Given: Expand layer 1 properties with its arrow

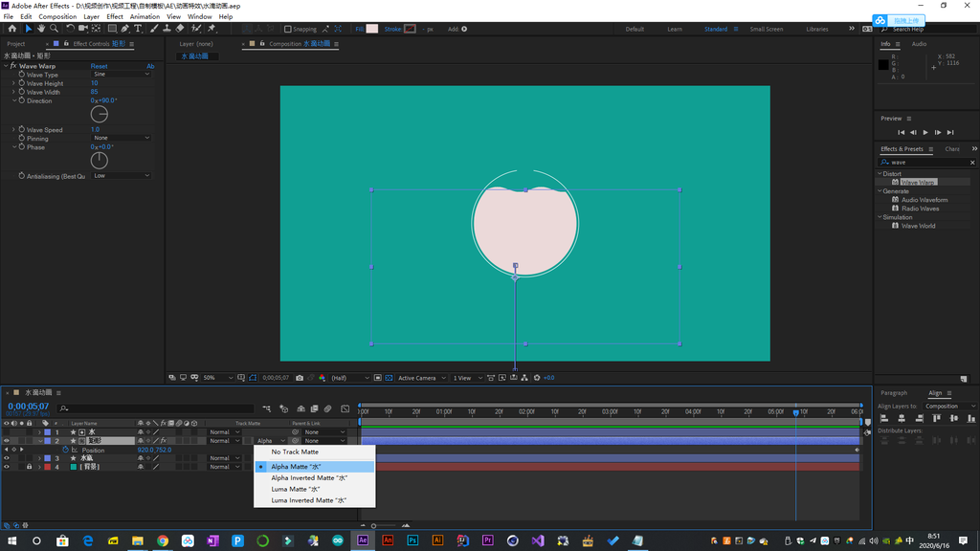Looking at the screenshot, I should point(39,432).
